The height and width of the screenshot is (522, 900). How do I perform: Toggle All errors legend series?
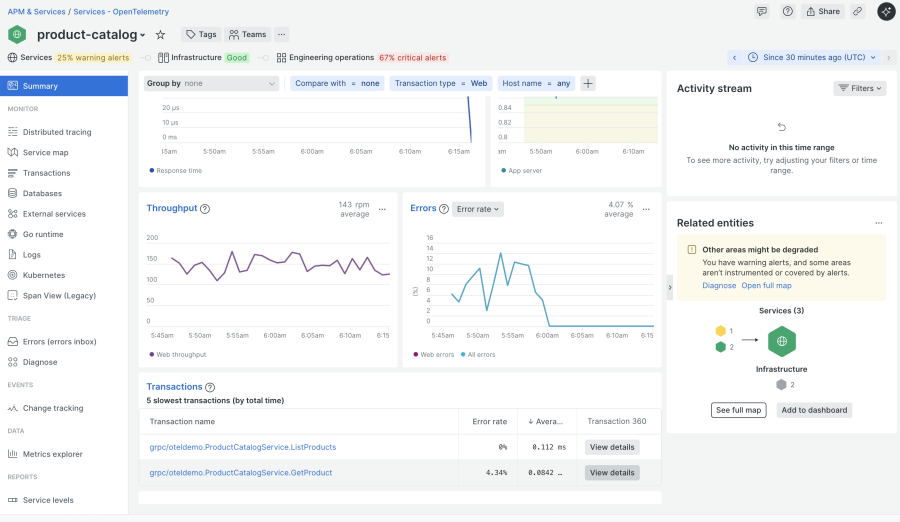(478, 354)
